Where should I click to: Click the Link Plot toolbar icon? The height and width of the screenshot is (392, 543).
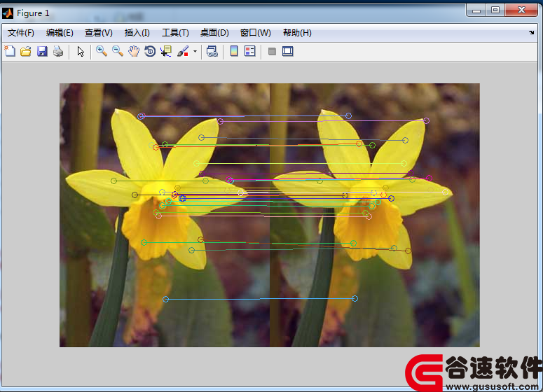point(212,51)
